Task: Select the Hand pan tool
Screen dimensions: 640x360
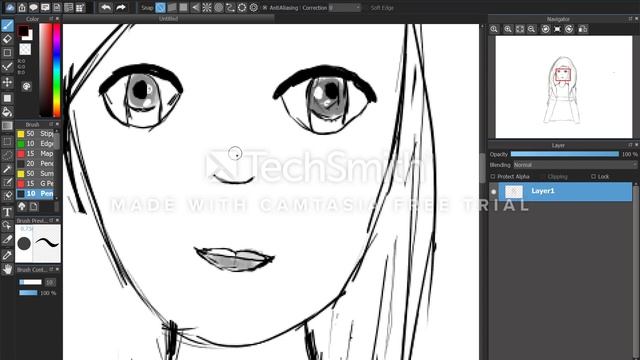Action: point(7,269)
